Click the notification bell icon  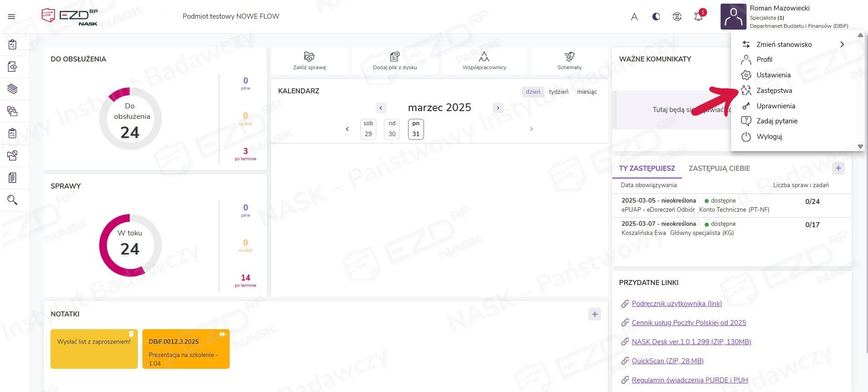[698, 17]
